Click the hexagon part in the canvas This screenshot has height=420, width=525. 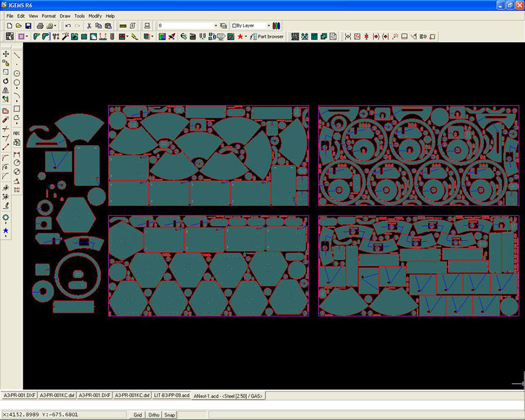tap(76, 215)
